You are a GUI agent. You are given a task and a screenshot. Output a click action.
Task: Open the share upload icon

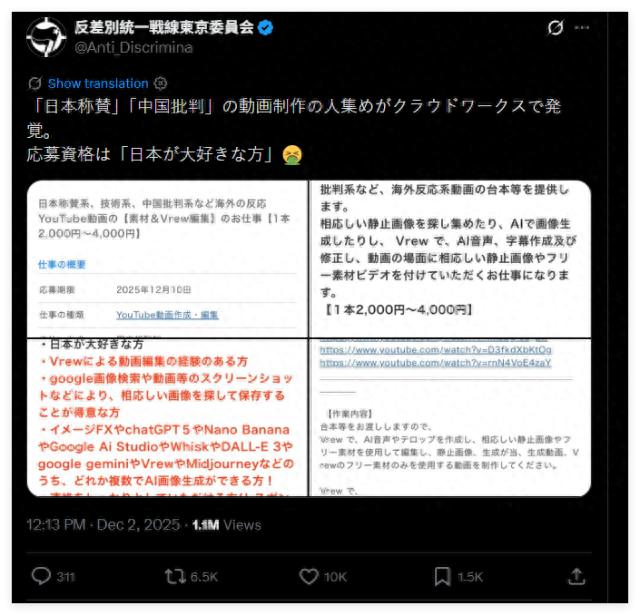point(577,576)
